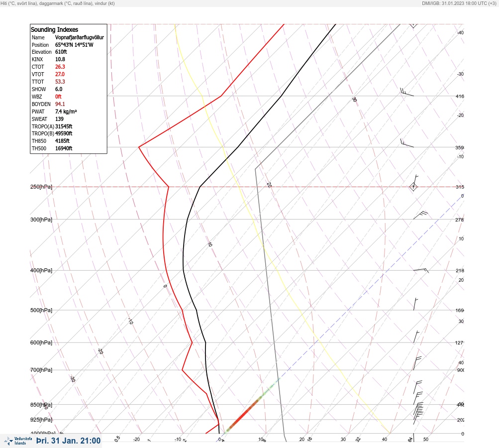Image resolution: width=499 pixels, height=448 pixels.
Task: Select the station name Vopnafjarðarflugvöllur
Action: click(x=80, y=37)
